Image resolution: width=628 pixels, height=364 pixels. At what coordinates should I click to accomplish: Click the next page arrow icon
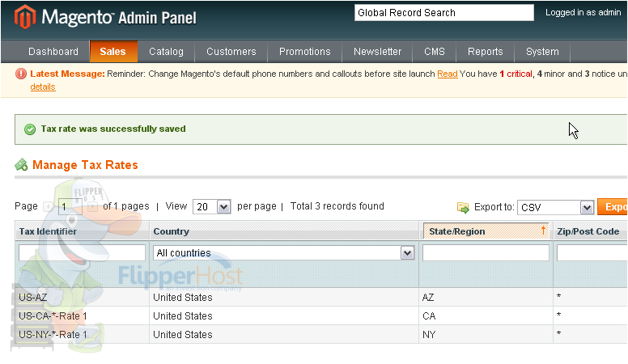pos(92,206)
